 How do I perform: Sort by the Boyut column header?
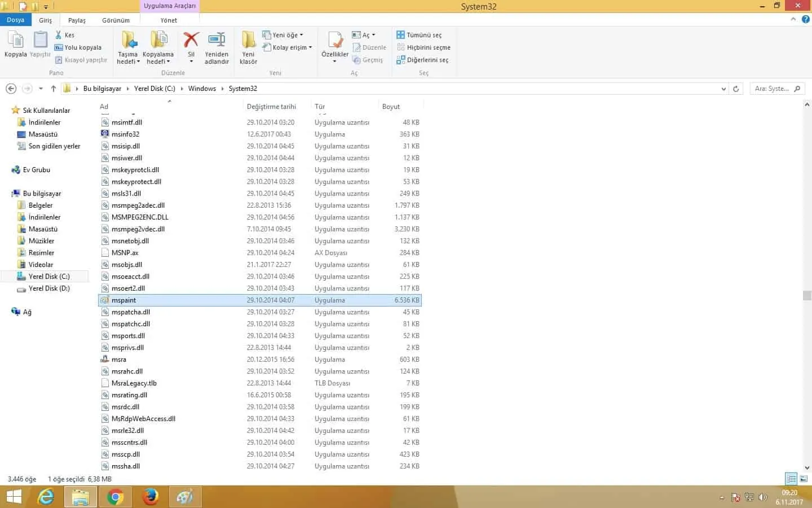(x=400, y=107)
